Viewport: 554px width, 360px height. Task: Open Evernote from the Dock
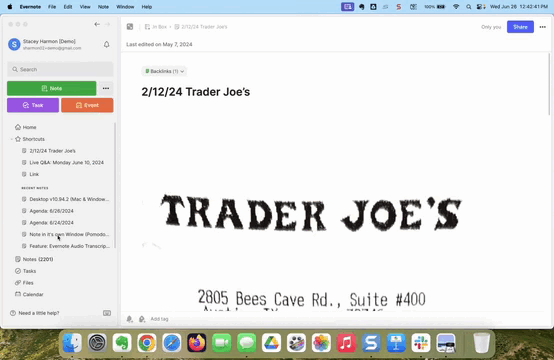[x=122, y=343]
